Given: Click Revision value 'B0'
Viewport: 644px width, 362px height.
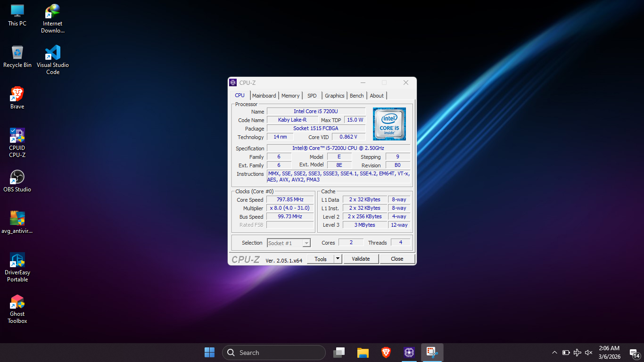Looking at the screenshot, I should [397, 165].
